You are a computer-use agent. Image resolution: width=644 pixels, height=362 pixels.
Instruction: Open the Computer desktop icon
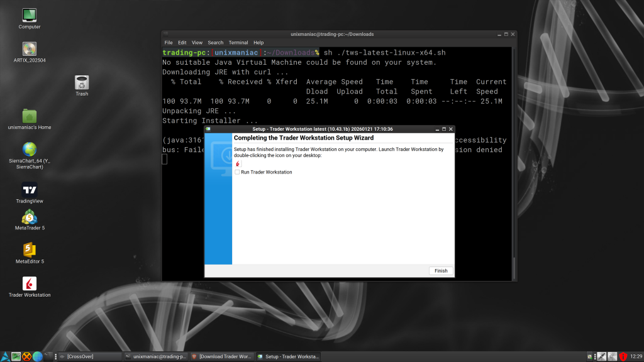point(28,14)
